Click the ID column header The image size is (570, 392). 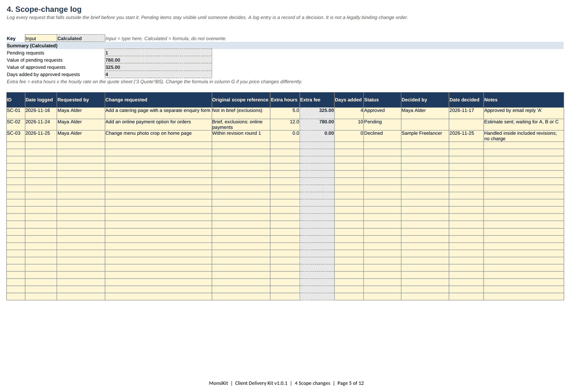click(x=16, y=100)
